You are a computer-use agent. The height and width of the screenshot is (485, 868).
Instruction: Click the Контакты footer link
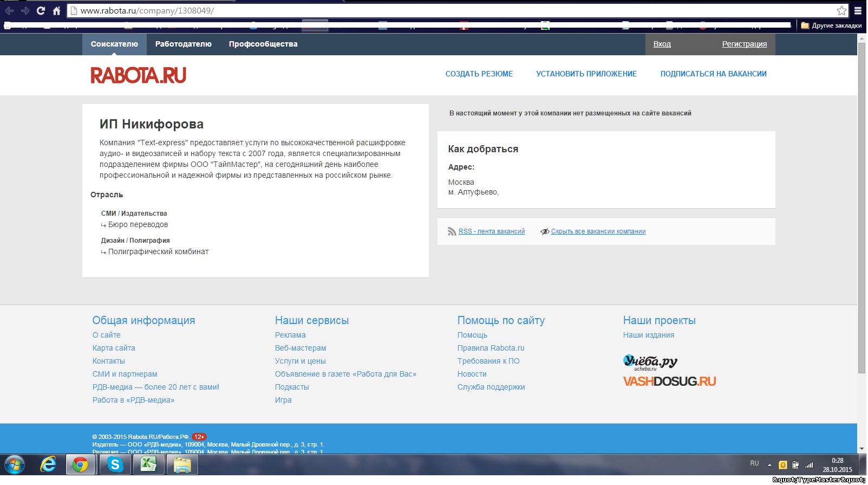(x=108, y=361)
